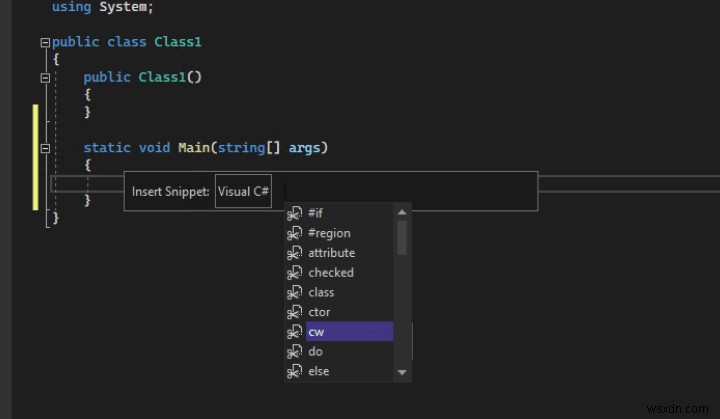Click the snippet icon beside ctor
The image size is (720, 419).
(x=294, y=312)
